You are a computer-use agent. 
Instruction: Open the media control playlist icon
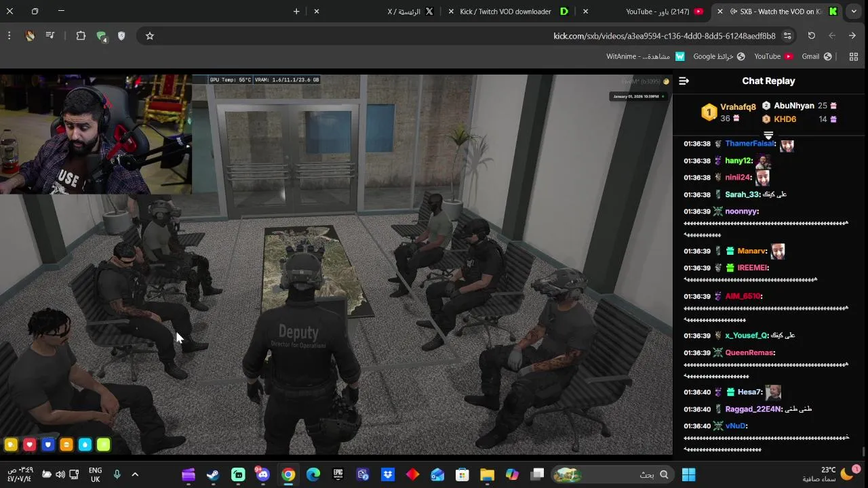coord(50,36)
